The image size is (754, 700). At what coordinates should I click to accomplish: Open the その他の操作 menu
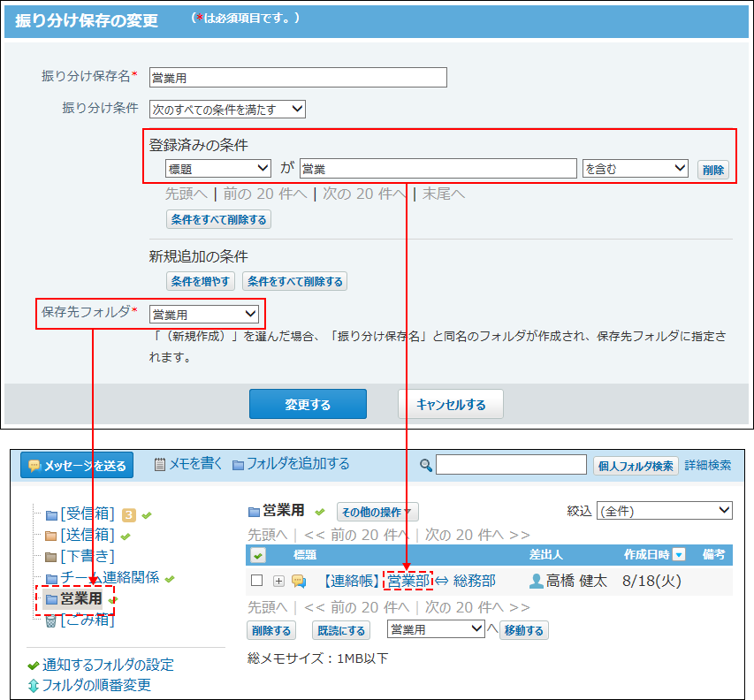[x=377, y=512]
